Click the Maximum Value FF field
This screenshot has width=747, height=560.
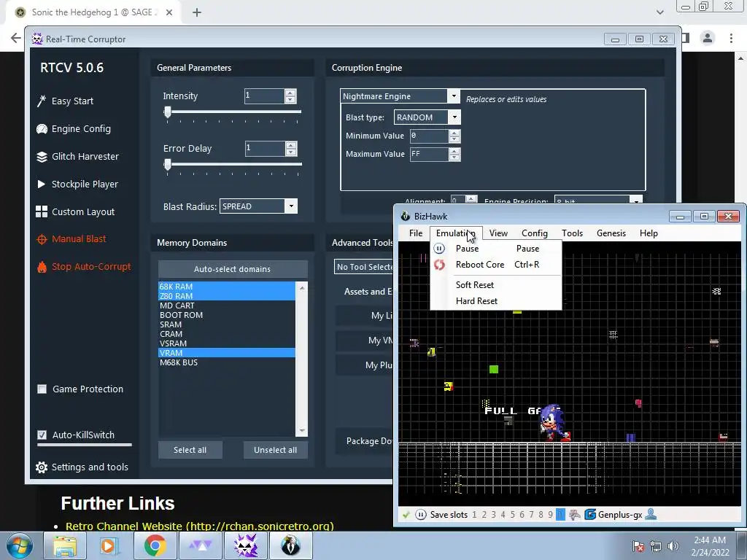[429, 155]
